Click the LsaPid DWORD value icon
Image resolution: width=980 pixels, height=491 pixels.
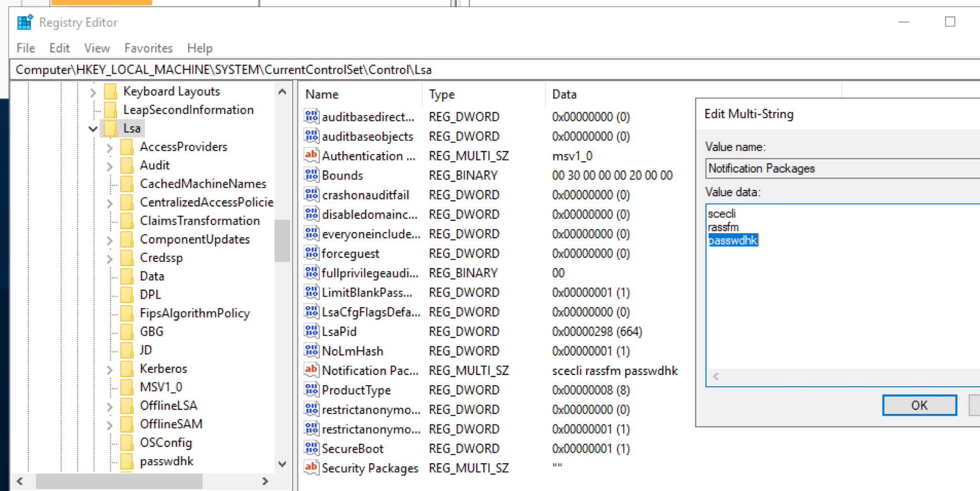coord(311,331)
